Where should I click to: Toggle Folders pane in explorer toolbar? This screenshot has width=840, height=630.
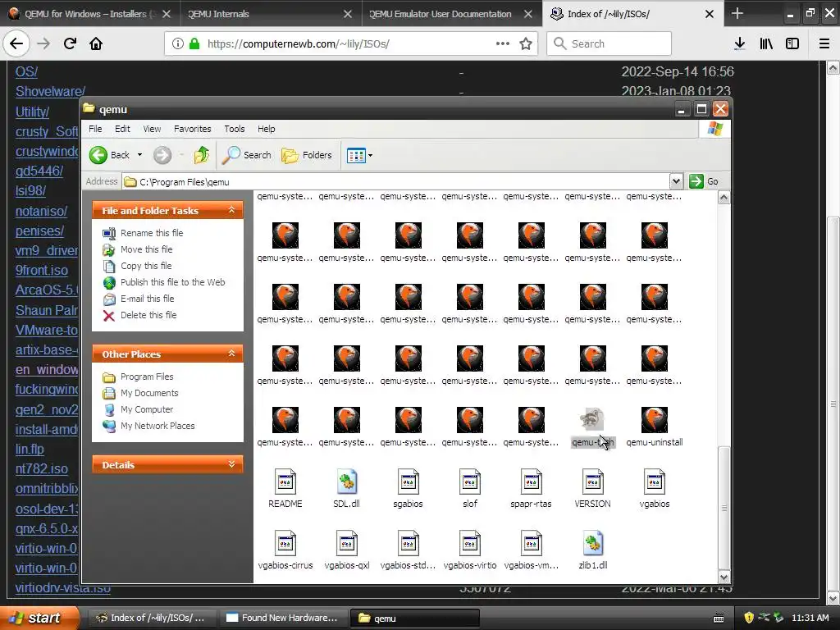click(307, 155)
